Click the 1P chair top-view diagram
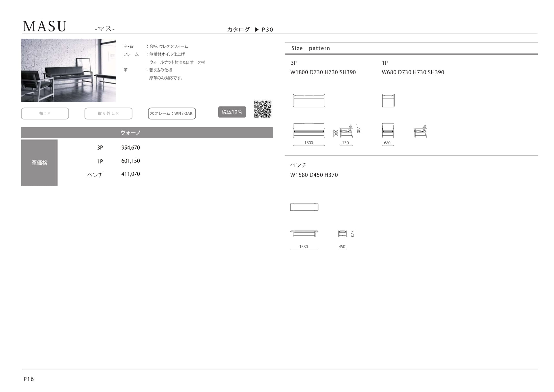Screen dimensions: 554x392 [388, 101]
